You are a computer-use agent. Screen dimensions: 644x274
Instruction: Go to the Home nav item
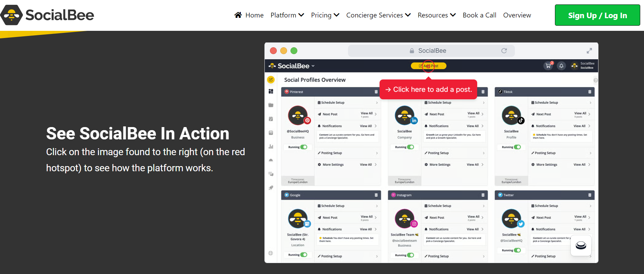(x=249, y=15)
